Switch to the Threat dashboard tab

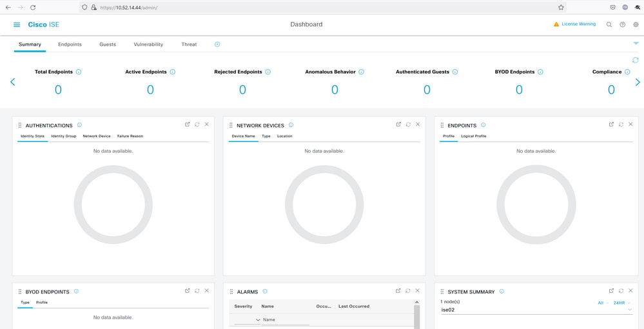189,45
